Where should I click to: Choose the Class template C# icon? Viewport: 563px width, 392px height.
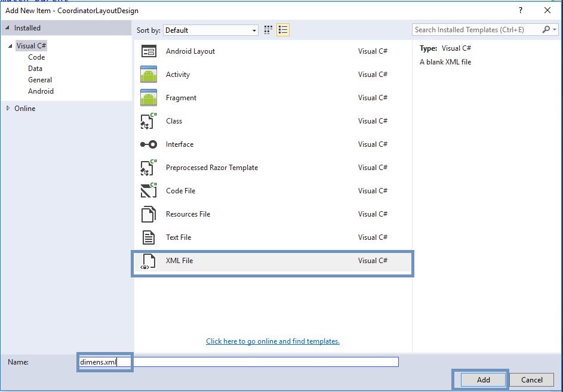(149, 121)
